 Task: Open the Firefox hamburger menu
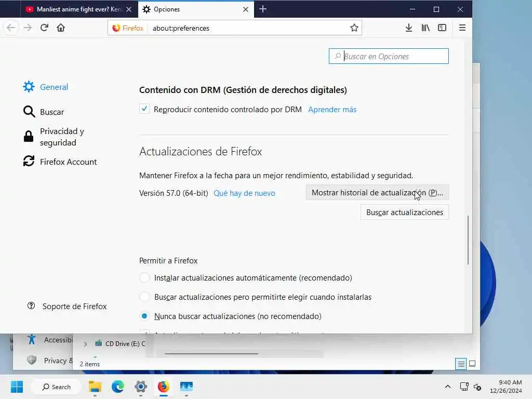point(462,28)
